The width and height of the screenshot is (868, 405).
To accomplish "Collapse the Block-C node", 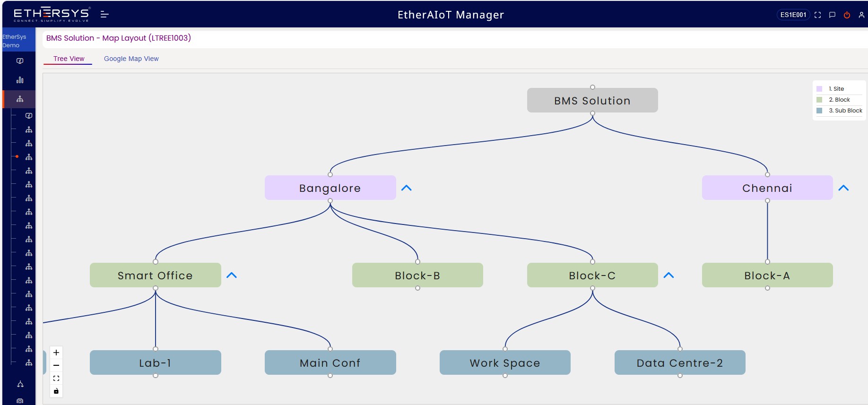I will 668,276.
